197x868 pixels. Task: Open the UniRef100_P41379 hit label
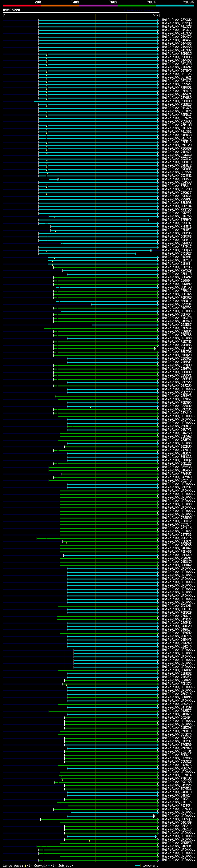pyautogui.click(x=177, y=33)
